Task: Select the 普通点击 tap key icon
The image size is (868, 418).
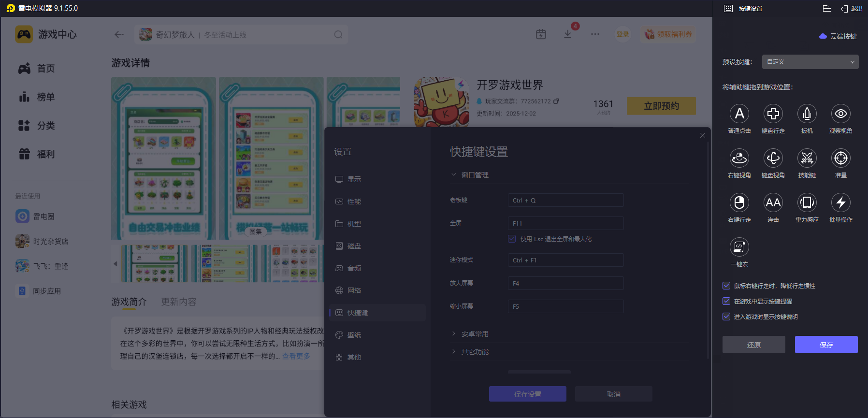Action: coord(739,114)
